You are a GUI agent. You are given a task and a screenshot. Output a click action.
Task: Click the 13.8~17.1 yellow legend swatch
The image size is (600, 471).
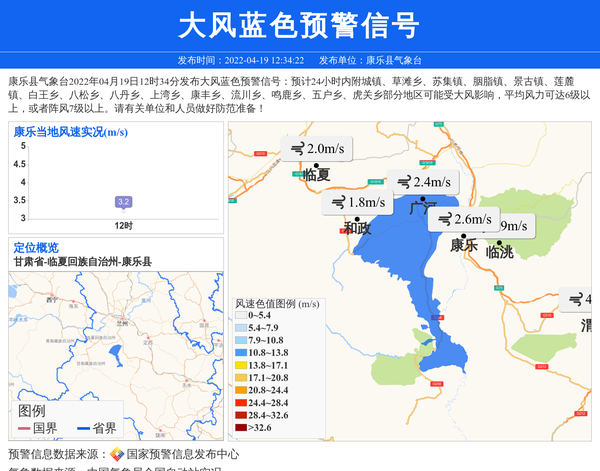tap(240, 366)
